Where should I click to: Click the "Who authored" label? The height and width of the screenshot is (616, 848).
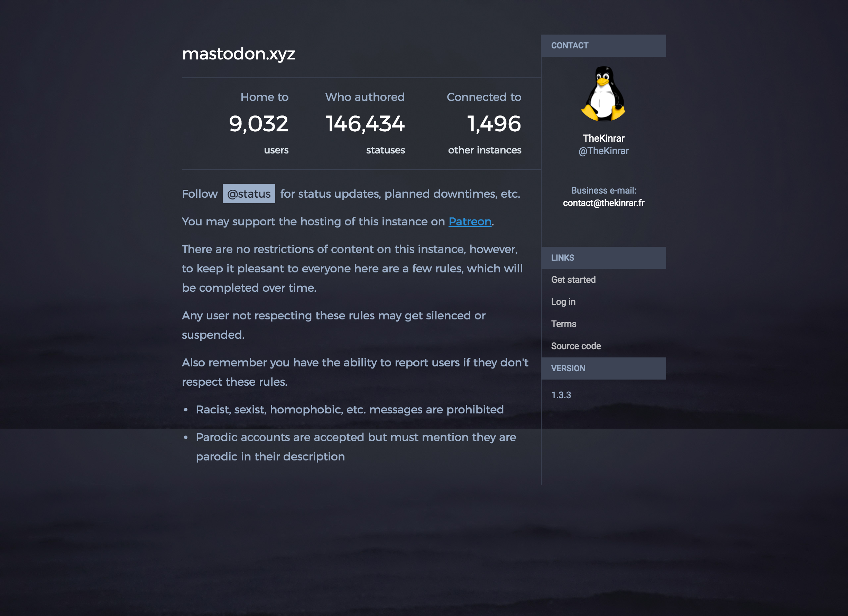click(x=365, y=97)
